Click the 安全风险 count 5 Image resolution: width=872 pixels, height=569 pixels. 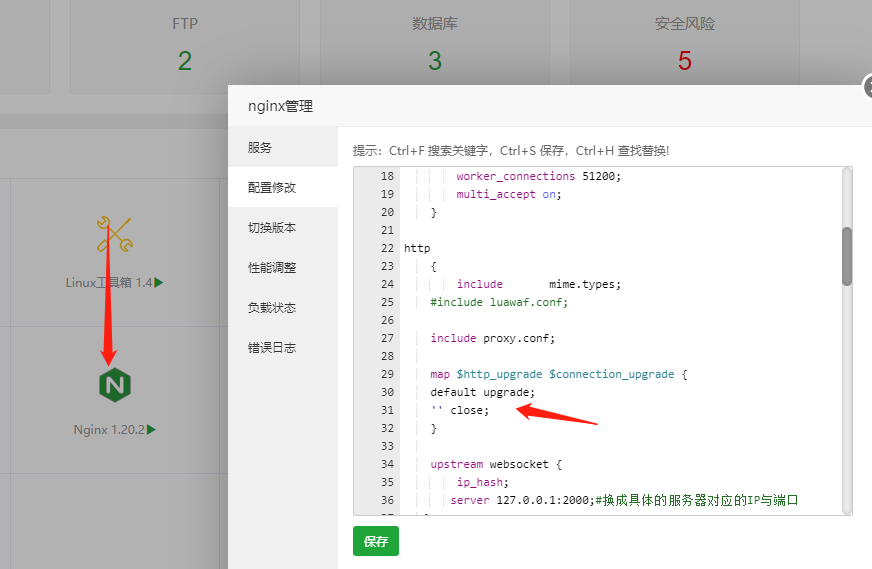click(685, 61)
